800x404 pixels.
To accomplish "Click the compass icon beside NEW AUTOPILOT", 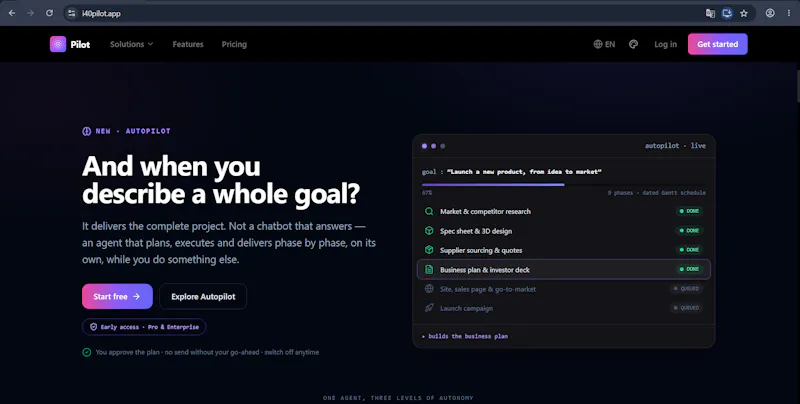I will point(87,131).
